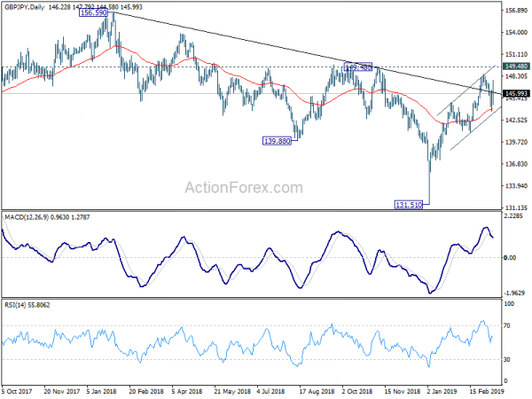The height and width of the screenshot is (399, 532).
Task: Click the 149.480 resistance price label
Action: pos(358,66)
